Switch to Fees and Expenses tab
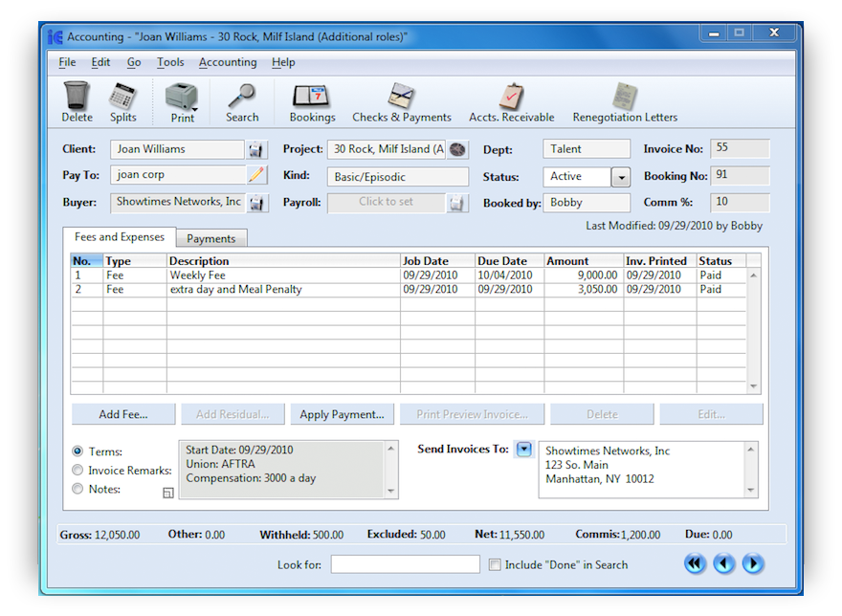Viewport: 842px width, 616px height. pos(120,237)
